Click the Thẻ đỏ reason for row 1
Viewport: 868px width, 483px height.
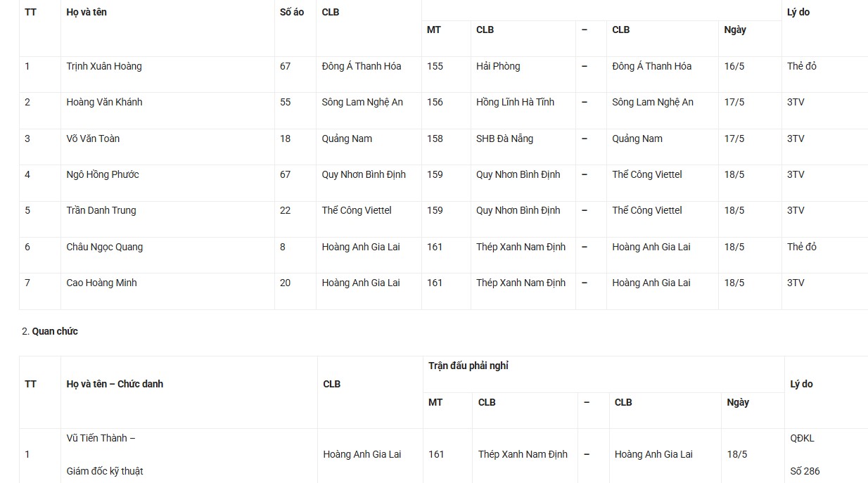(802, 66)
